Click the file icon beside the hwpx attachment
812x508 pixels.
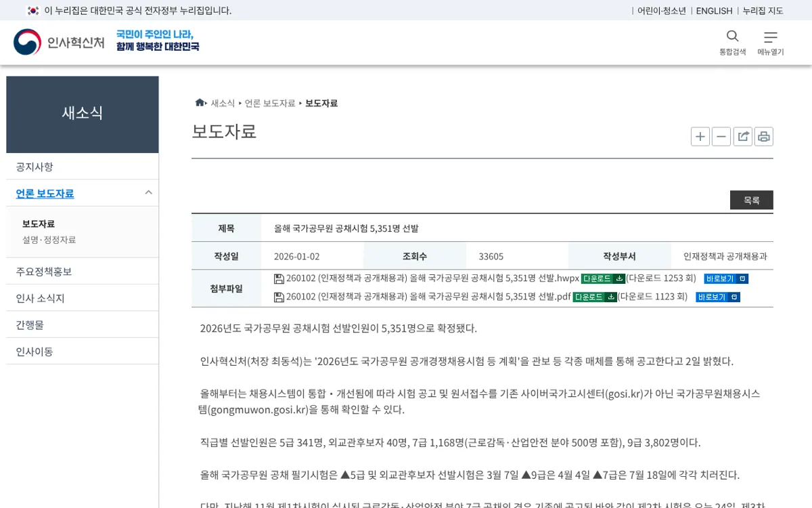point(279,278)
